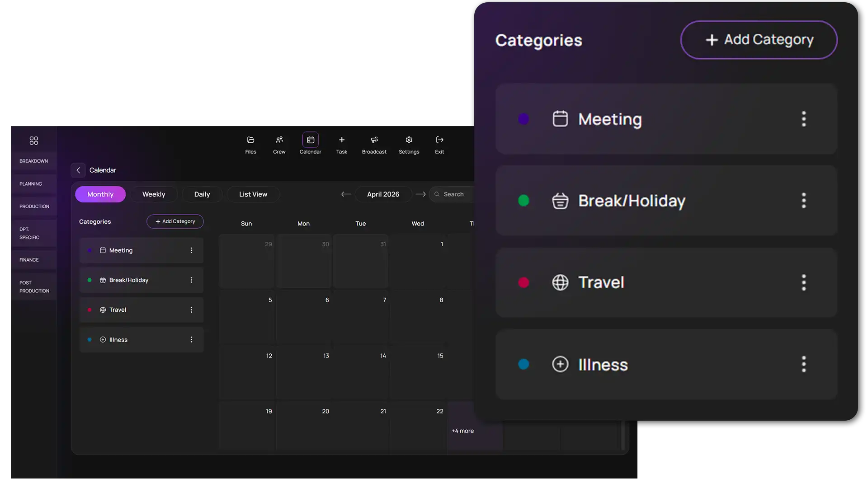868x488 pixels.
Task: Click the Exit icon
Action: tap(439, 140)
